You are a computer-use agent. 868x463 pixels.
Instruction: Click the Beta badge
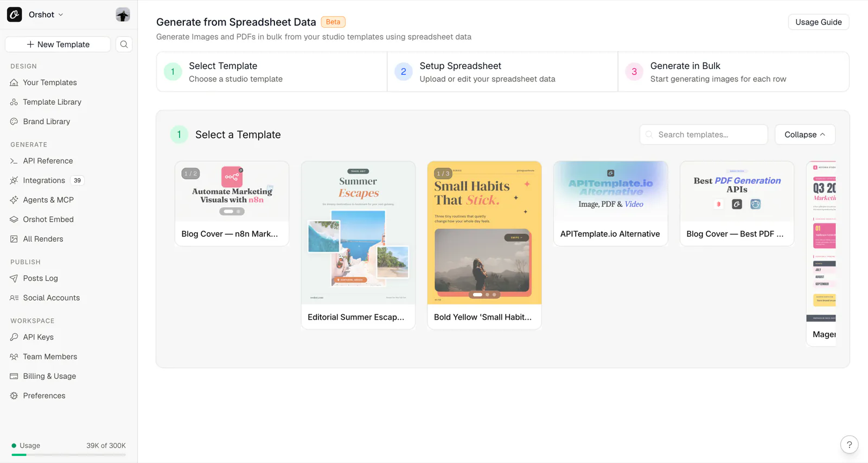pyautogui.click(x=333, y=22)
